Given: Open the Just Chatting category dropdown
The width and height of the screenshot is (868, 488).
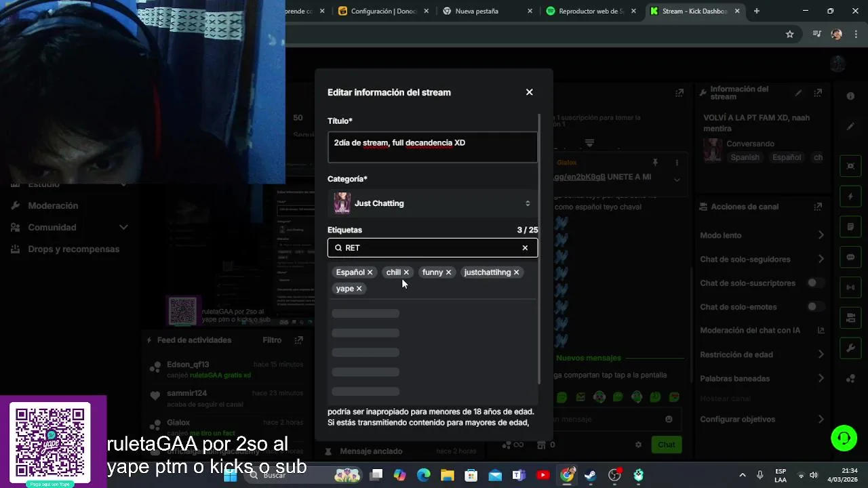Looking at the screenshot, I should click(433, 203).
